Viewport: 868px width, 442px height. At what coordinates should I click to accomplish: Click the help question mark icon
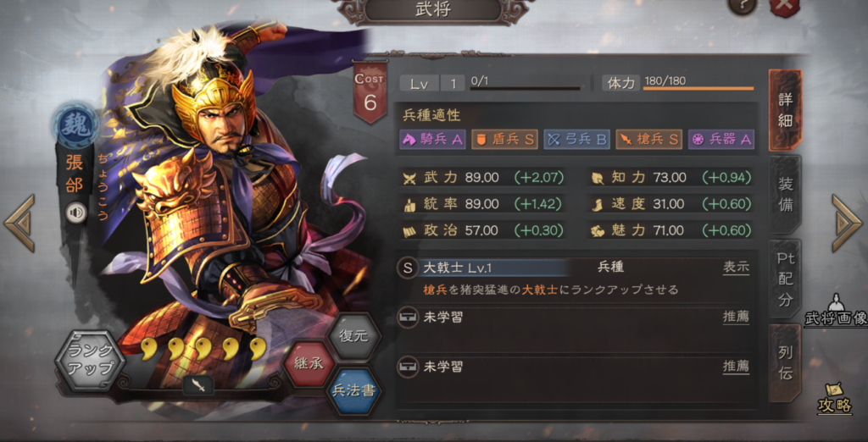coord(743,7)
